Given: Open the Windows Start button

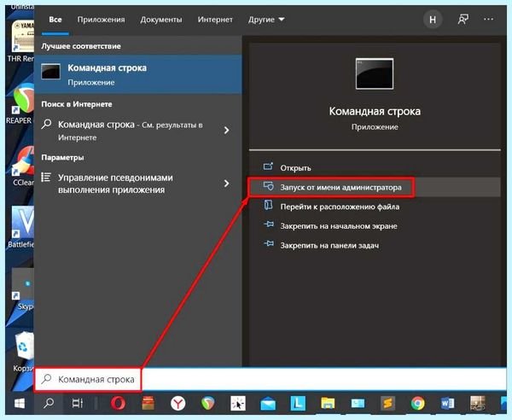Looking at the screenshot, I should click(20, 404).
